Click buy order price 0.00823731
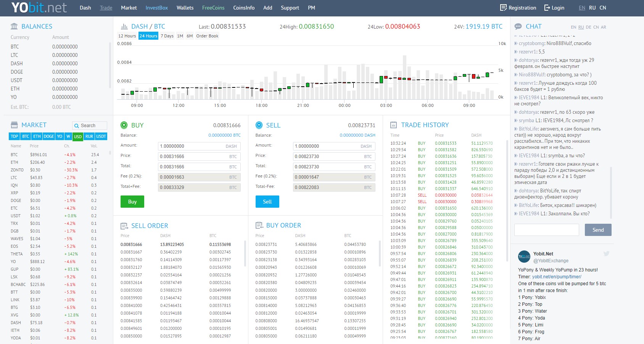 pyautogui.click(x=266, y=244)
